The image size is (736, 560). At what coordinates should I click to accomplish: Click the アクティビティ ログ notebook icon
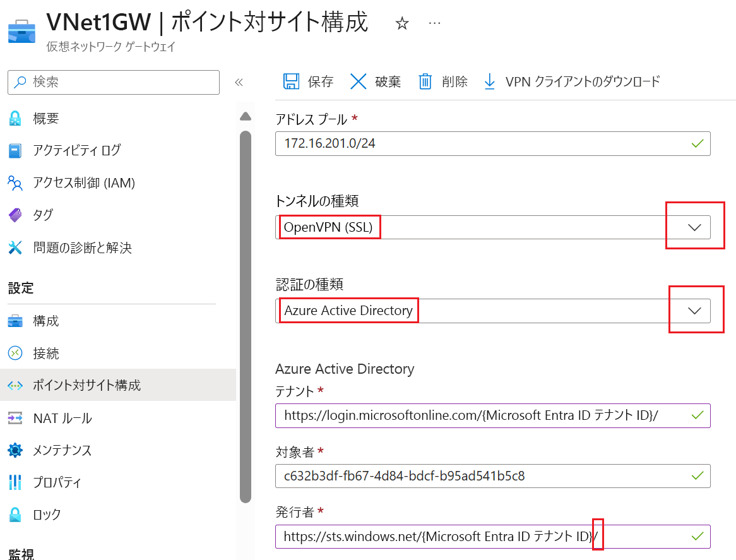(x=15, y=151)
